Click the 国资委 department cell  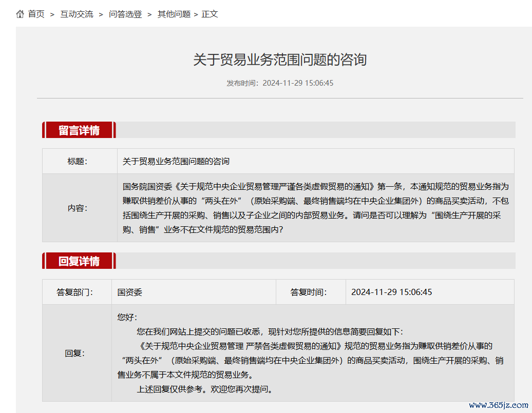click(194, 292)
